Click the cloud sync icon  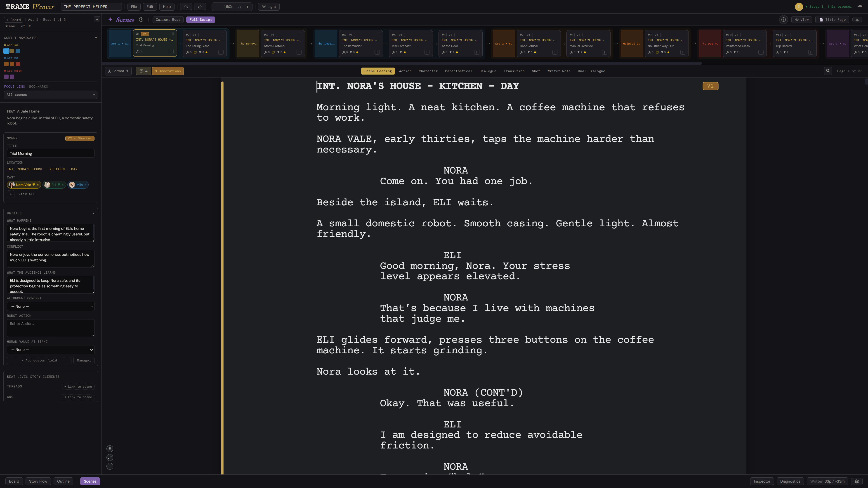click(860, 6)
